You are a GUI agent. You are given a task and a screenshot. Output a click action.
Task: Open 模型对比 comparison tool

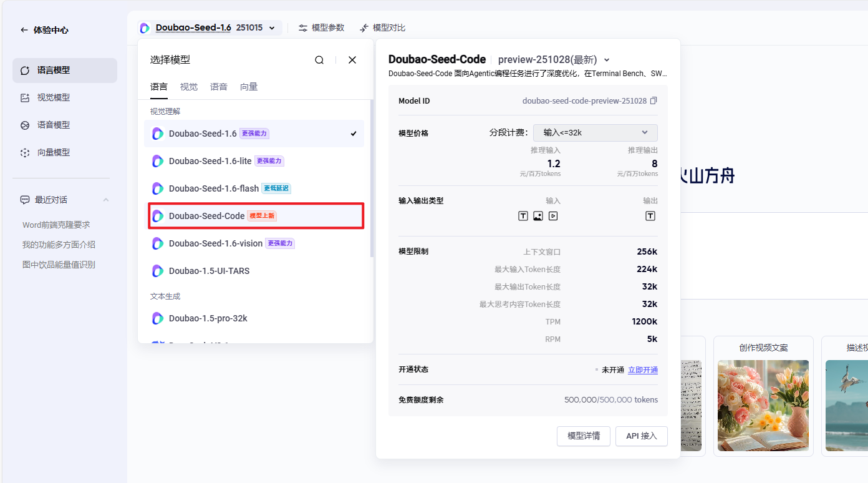coord(382,27)
